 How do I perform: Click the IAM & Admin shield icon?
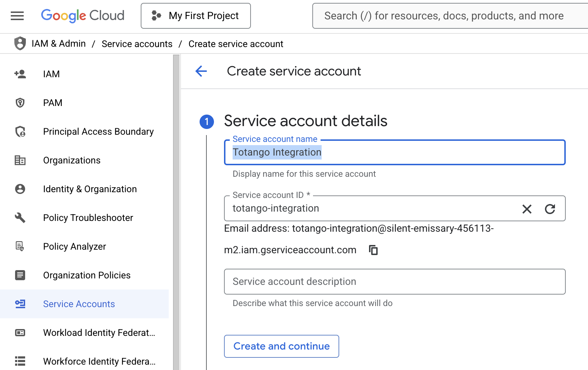20,43
